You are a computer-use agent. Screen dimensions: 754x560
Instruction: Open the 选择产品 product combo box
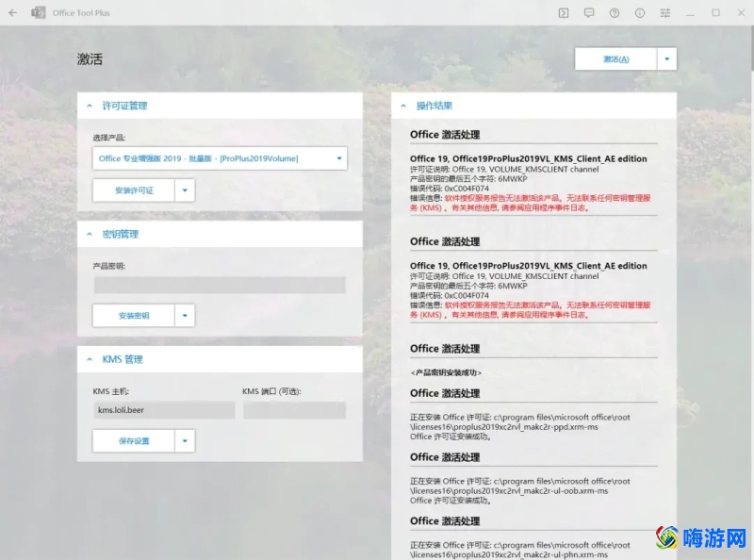220,158
